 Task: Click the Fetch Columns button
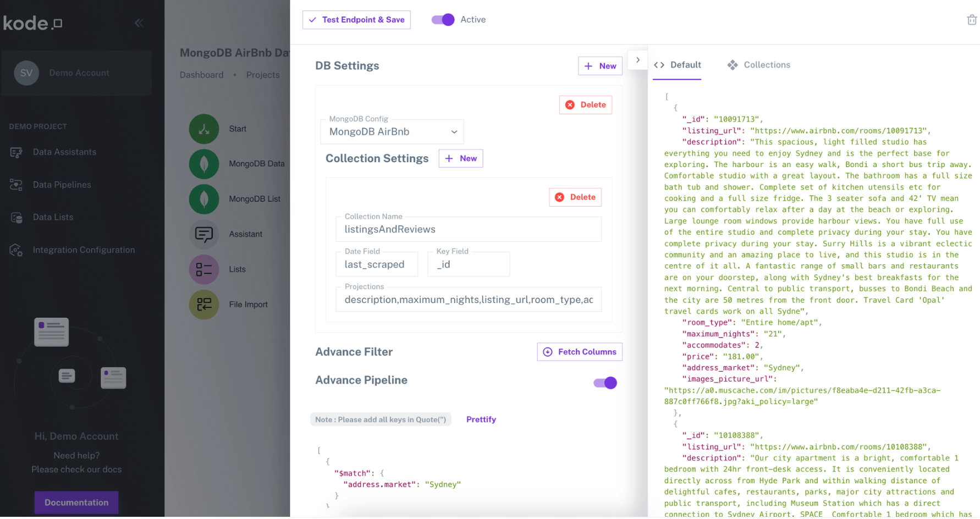pyautogui.click(x=580, y=352)
